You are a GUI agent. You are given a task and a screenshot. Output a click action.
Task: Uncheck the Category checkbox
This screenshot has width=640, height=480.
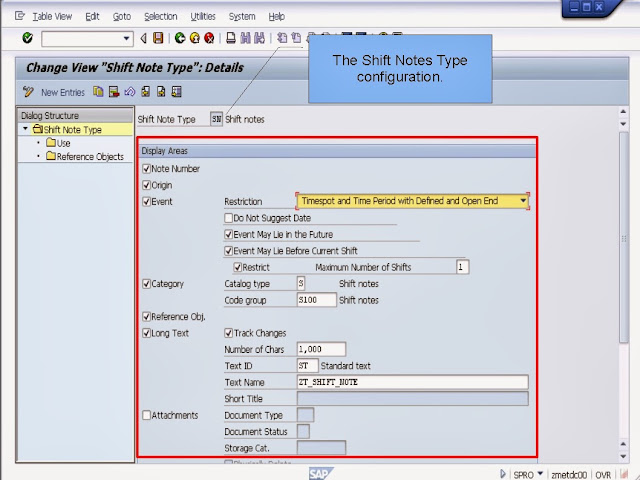click(x=147, y=284)
